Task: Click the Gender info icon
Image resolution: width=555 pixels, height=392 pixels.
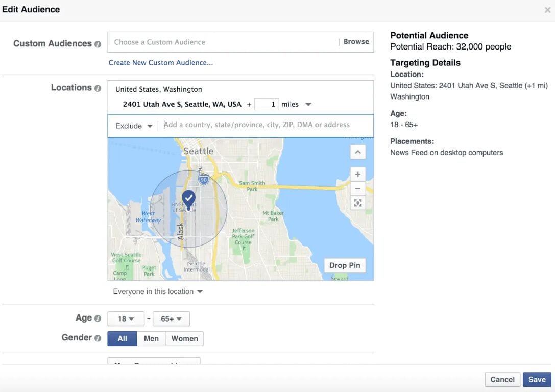Action: tap(98, 338)
